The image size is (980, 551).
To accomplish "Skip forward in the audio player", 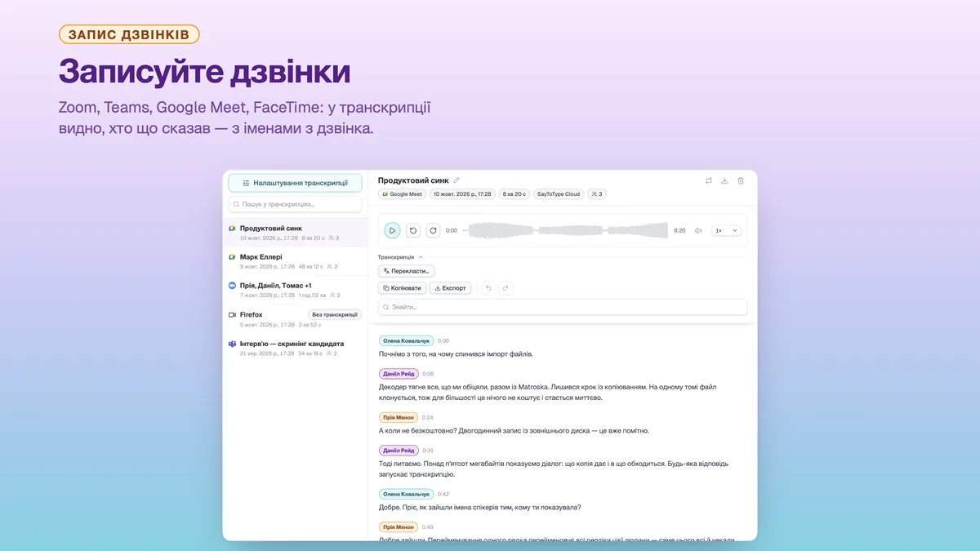I will pos(433,231).
